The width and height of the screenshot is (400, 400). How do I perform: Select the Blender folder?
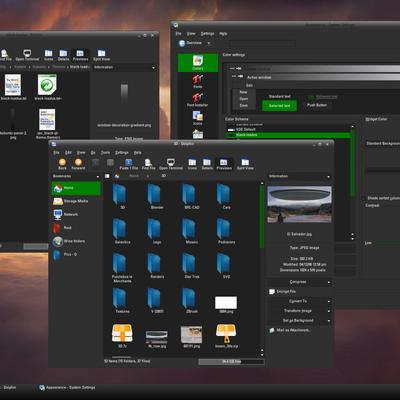point(155,196)
